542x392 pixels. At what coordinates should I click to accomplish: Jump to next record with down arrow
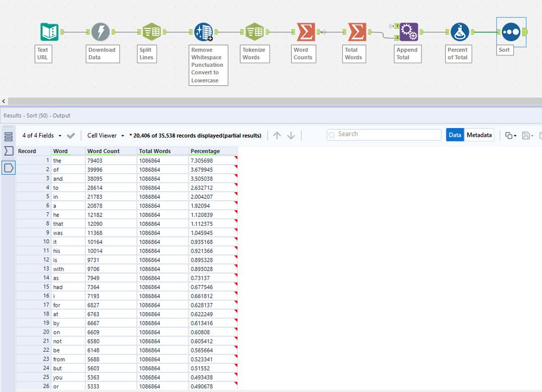291,135
